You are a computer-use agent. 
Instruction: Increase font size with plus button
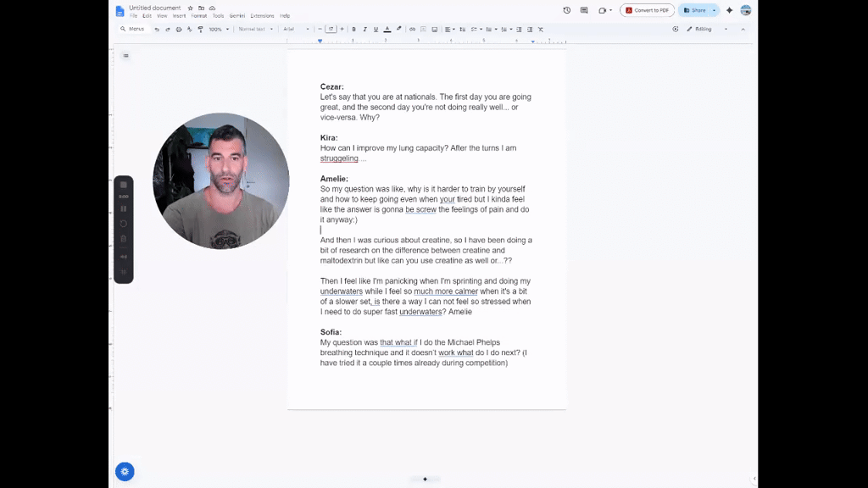(x=342, y=30)
